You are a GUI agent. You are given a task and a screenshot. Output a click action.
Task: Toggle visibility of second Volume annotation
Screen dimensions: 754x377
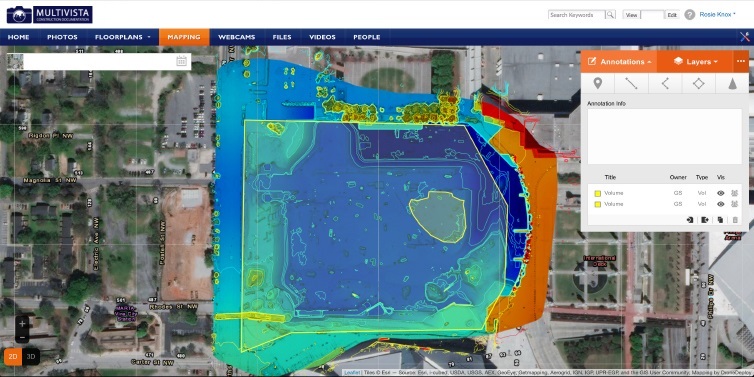[720, 204]
